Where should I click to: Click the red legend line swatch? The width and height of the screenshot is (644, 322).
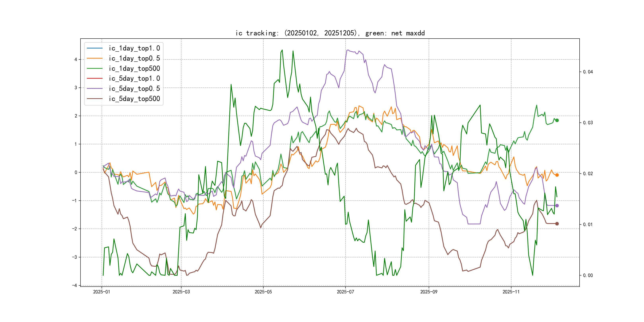coord(94,79)
